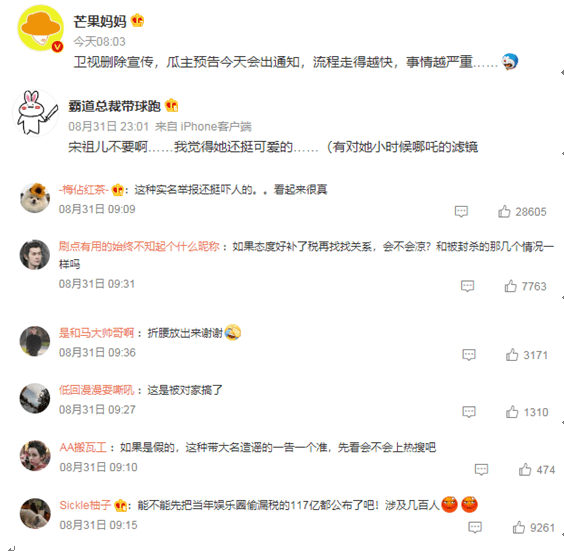The height and width of the screenshot is (551, 564).
Task: Reply icon for AA搬瓦工 comment
Action: pyautogui.click(x=481, y=469)
